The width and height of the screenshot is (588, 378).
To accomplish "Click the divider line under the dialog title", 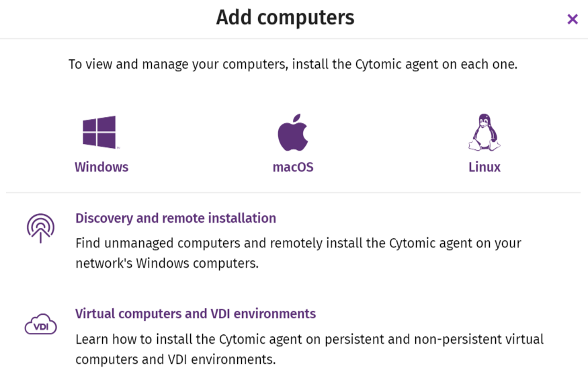I will click(294, 38).
